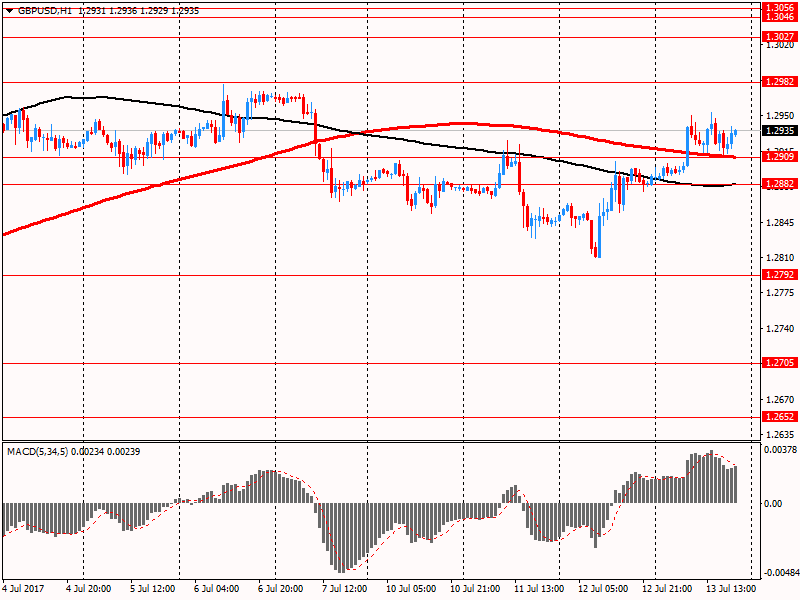Click the 1.2950 price axis value
Viewport: 800px width, 600px height.
[780, 116]
